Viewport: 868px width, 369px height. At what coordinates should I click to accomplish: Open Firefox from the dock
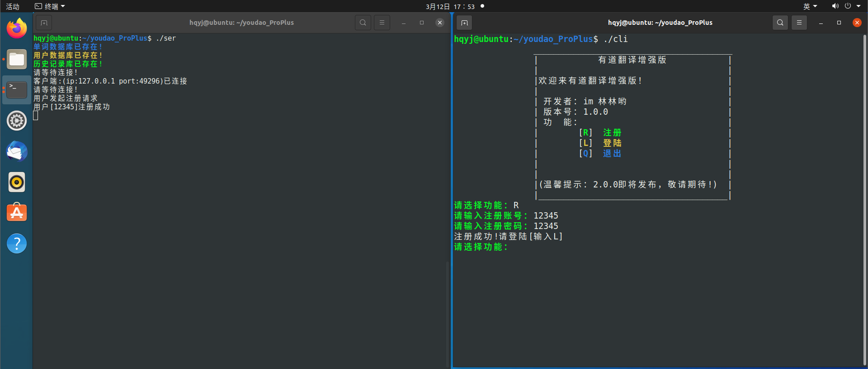(17, 28)
